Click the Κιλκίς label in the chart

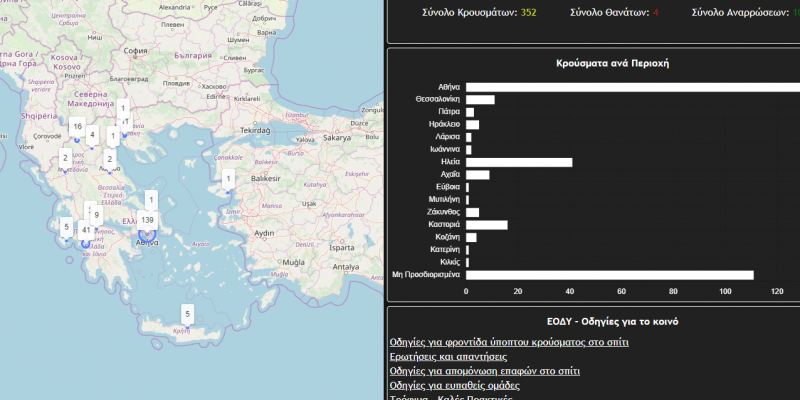pyautogui.click(x=450, y=262)
